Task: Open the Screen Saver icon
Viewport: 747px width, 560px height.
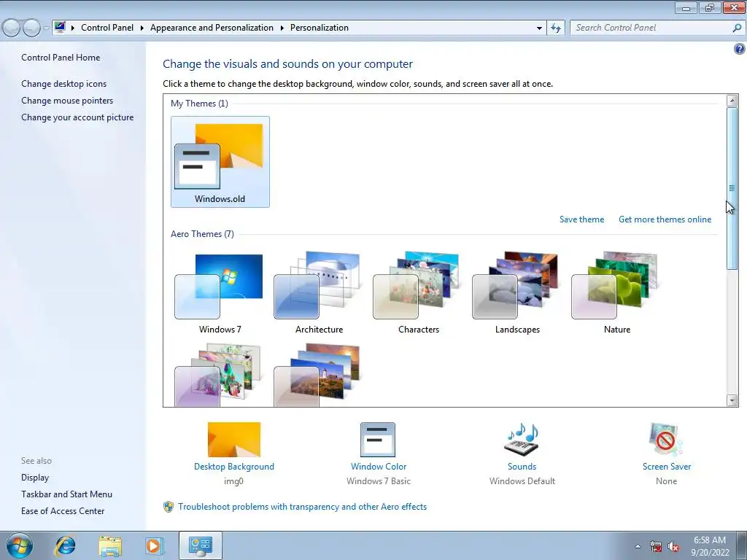Action: point(666,440)
